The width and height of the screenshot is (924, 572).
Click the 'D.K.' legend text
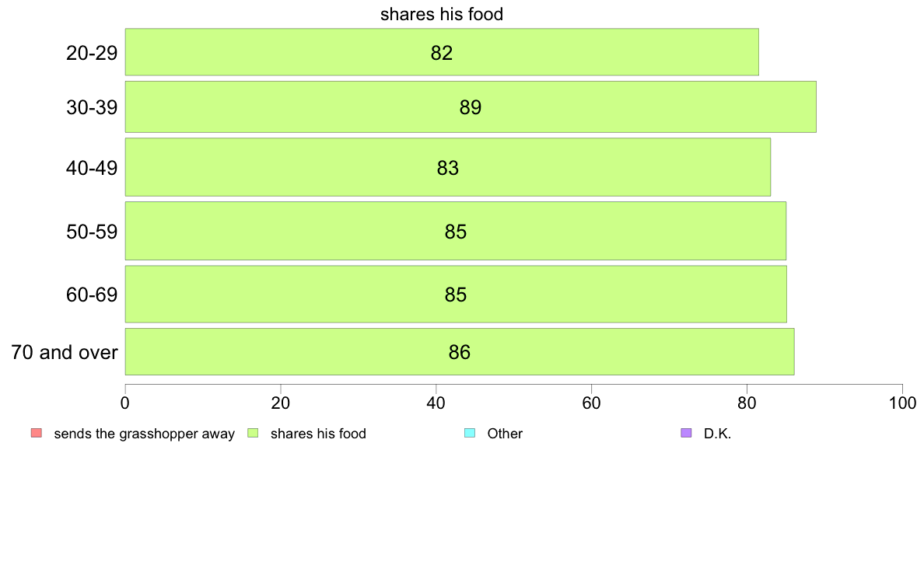click(717, 434)
